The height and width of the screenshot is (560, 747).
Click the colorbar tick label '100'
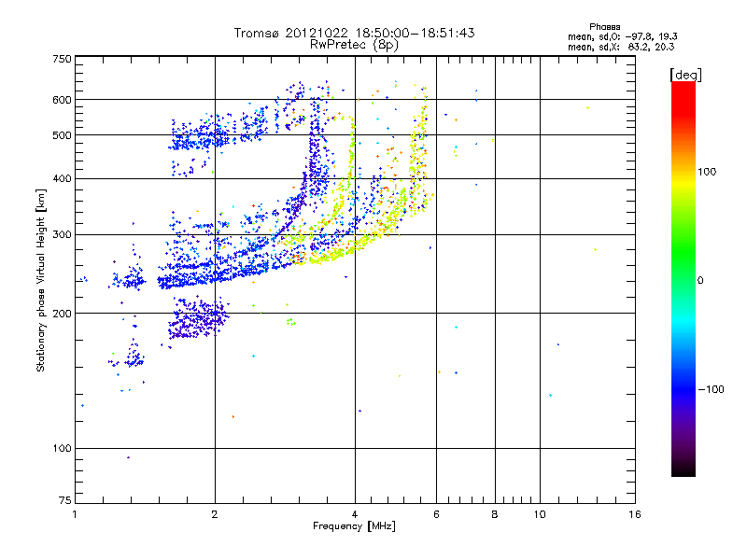[x=707, y=172]
